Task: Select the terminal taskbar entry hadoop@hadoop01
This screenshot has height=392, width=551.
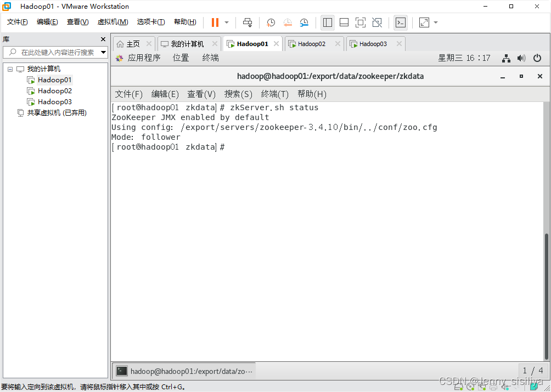Action: tap(184, 371)
